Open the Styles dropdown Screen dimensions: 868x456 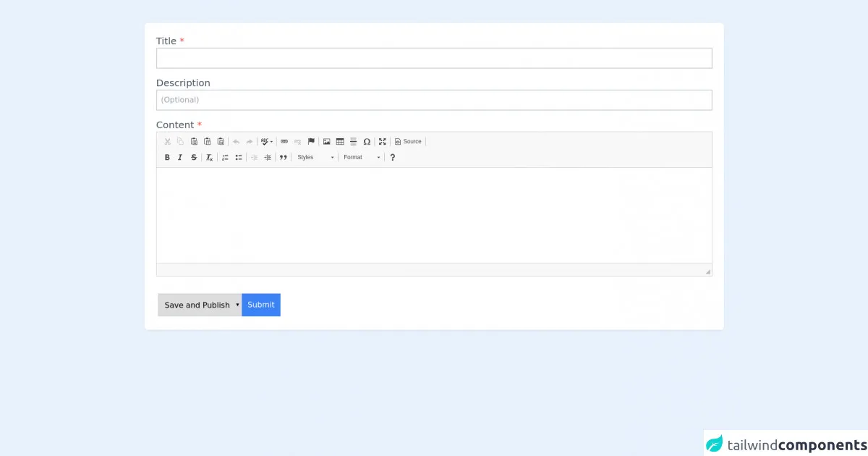[x=316, y=158]
